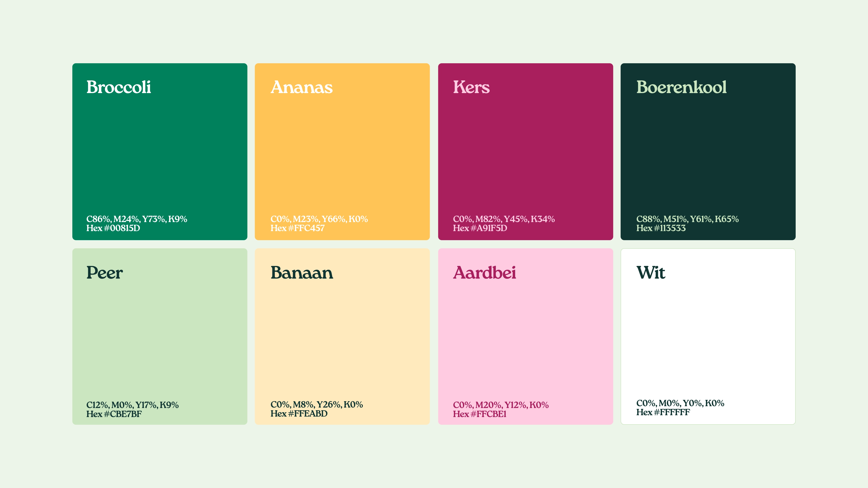Click the text 'Hex #A91F5D'
The width and height of the screenshot is (868, 488).
(480, 228)
